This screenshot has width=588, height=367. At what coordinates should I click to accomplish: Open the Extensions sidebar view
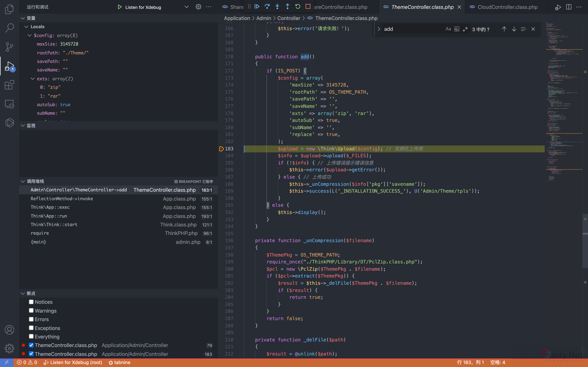click(9, 85)
